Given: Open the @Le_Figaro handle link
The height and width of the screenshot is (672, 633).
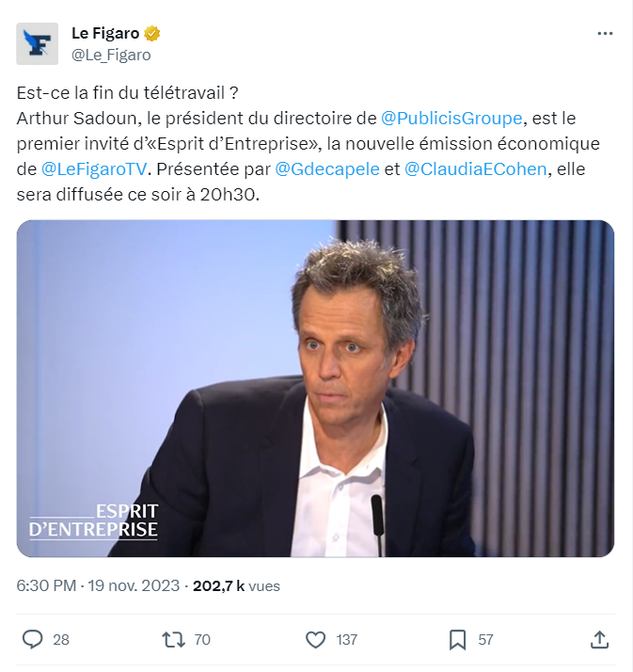Looking at the screenshot, I should 111,55.
